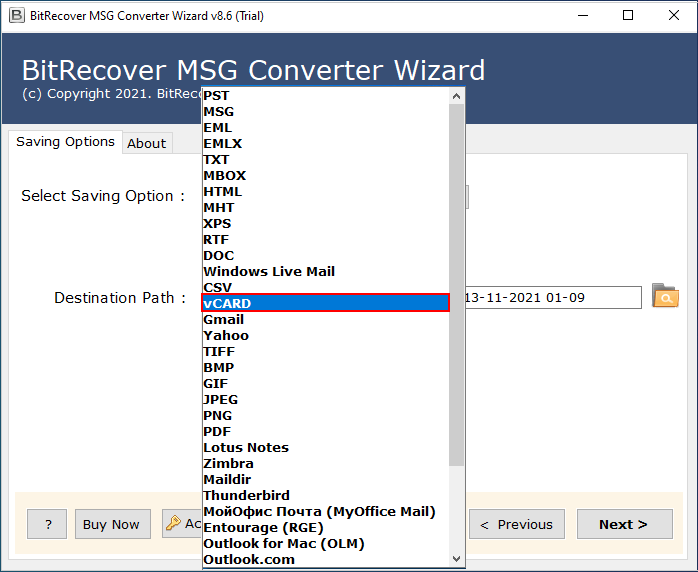Choose MBOX from the list
The width and height of the screenshot is (698, 572).
[326, 176]
